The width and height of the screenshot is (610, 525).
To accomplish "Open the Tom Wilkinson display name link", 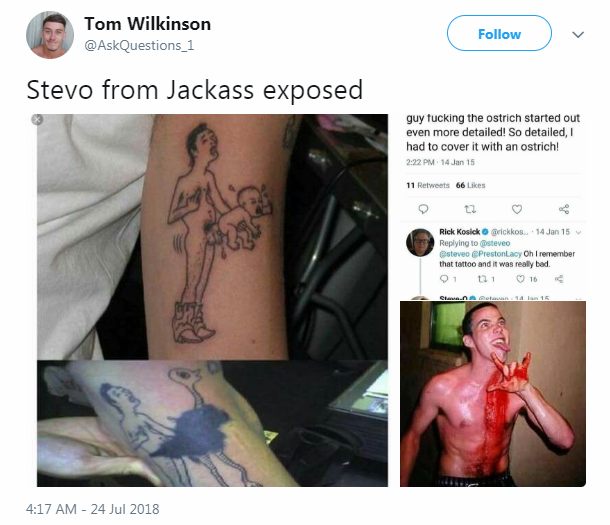I will pos(148,24).
